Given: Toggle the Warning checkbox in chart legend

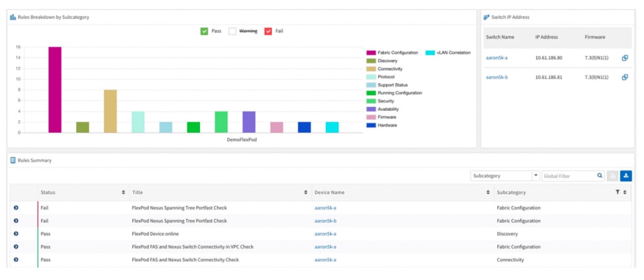Looking at the screenshot, I should 232,31.
